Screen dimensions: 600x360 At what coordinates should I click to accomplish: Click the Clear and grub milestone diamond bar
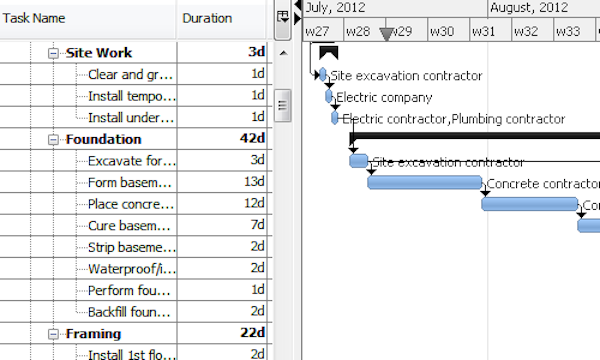click(323, 75)
